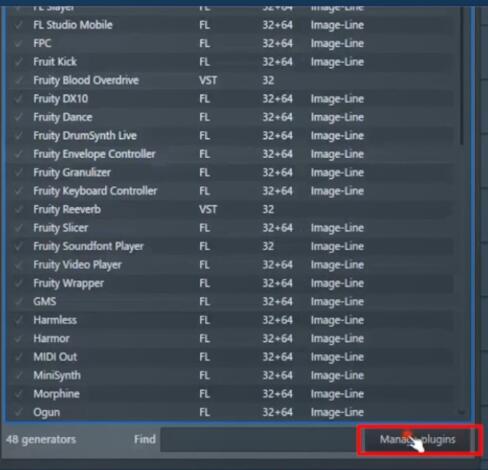Screen dimensions: 488x470
Task: Select the GMS generator
Action: coord(230,302)
